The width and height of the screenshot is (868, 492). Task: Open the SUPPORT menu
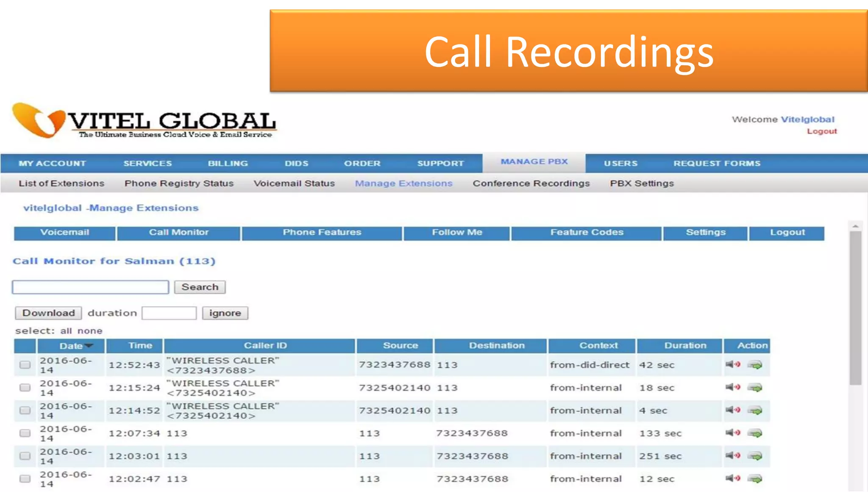click(x=440, y=164)
